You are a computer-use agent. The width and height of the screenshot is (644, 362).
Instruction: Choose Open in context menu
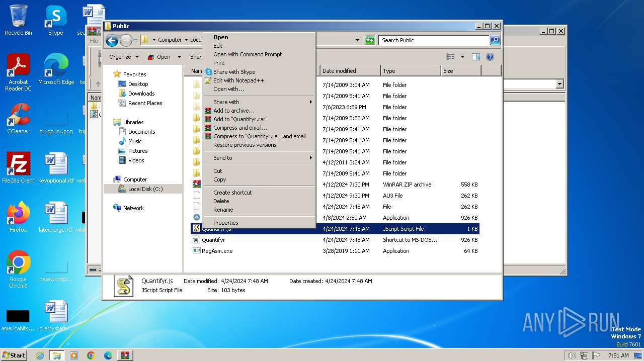(259, 37)
